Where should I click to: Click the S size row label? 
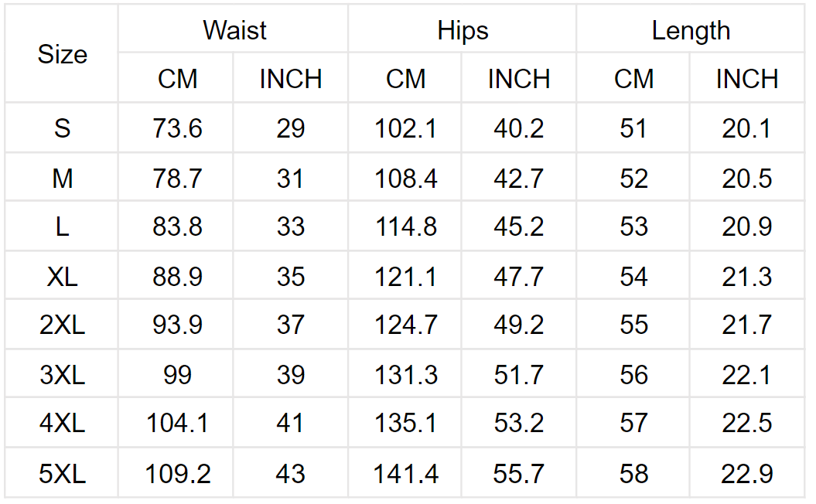pos(62,128)
